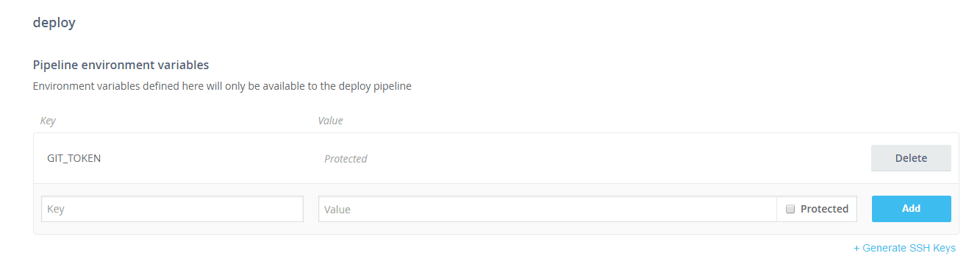Tick the Protected checkbox
The width and height of the screenshot is (980, 267).
(x=790, y=209)
